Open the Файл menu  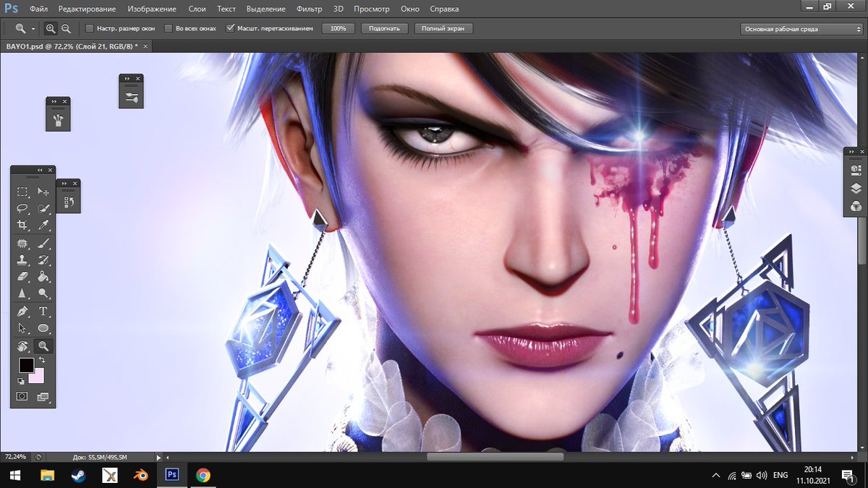(38, 9)
